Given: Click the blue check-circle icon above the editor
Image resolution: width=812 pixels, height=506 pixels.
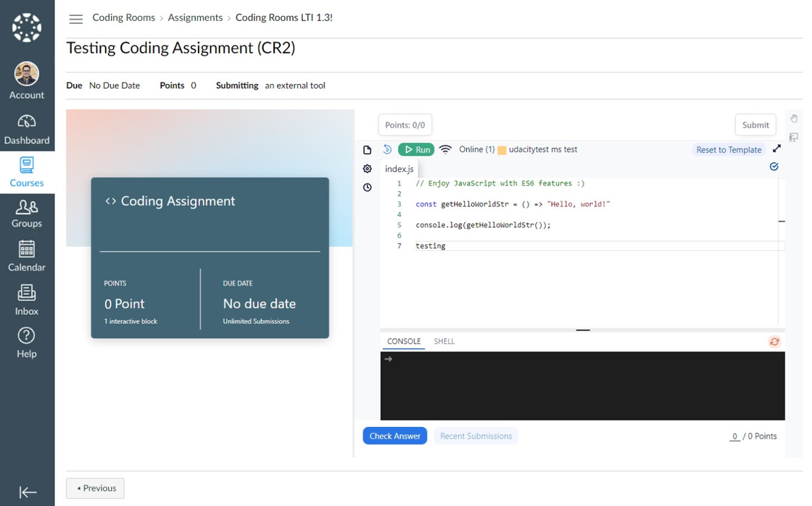Looking at the screenshot, I should [x=774, y=166].
